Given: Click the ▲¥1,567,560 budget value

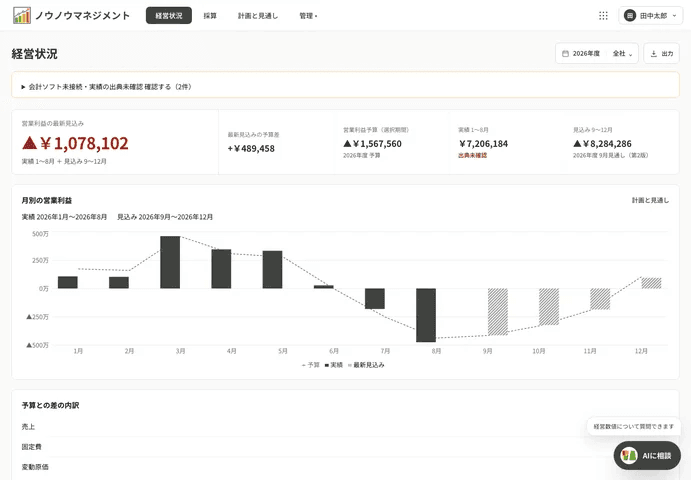Looking at the screenshot, I should (x=372, y=144).
